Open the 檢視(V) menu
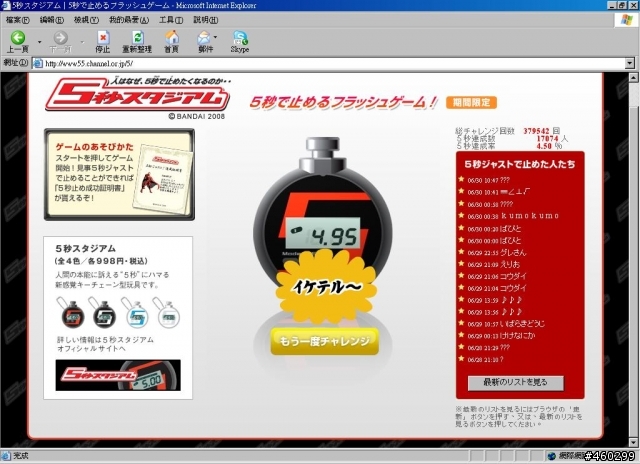This screenshot has width=640, height=464. [86, 20]
